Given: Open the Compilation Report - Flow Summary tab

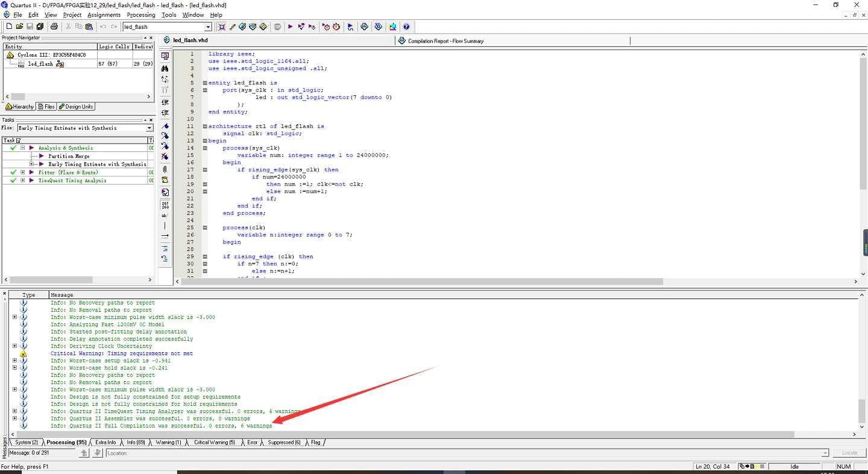Looking at the screenshot, I should [x=445, y=41].
